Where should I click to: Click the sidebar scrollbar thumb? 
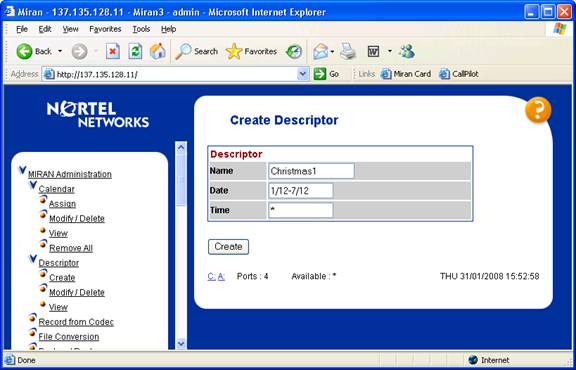(x=181, y=180)
